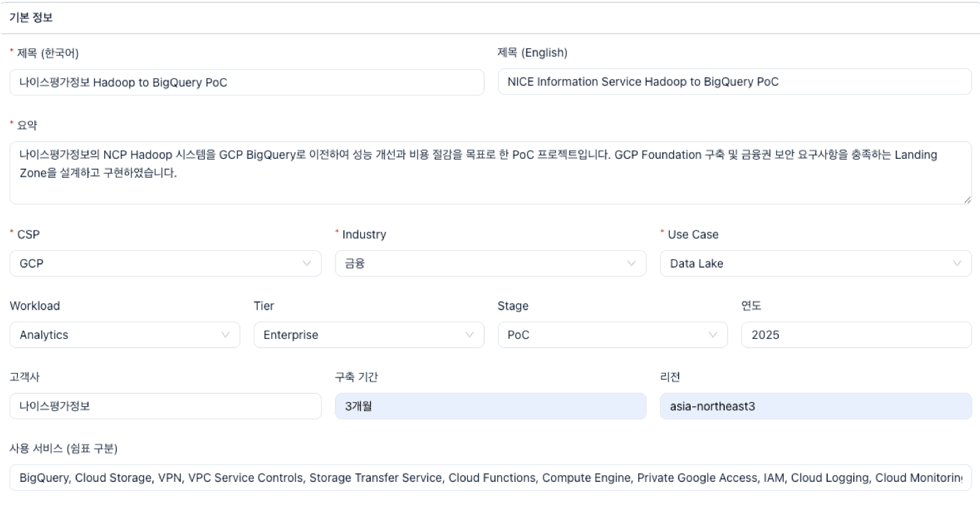Open the Stage dropdown showing PoC
The width and height of the screenshot is (980, 514).
[x=612, y=335]
